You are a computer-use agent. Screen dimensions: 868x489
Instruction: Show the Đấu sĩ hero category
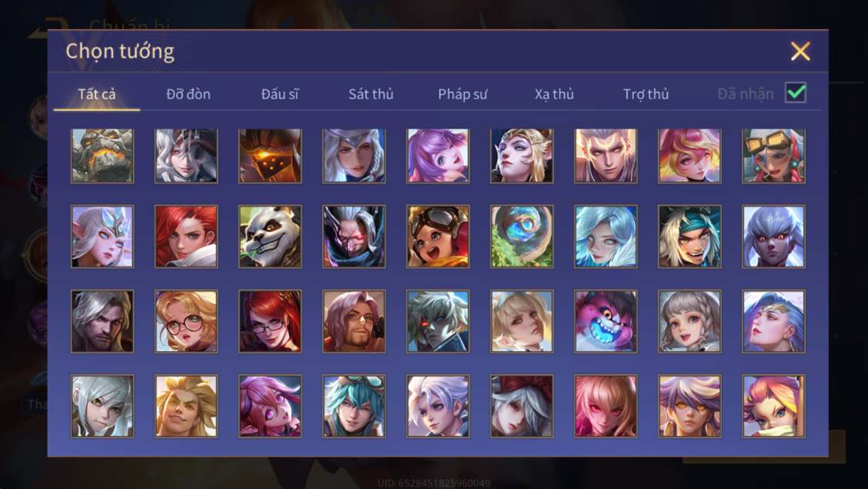[279, 94]
